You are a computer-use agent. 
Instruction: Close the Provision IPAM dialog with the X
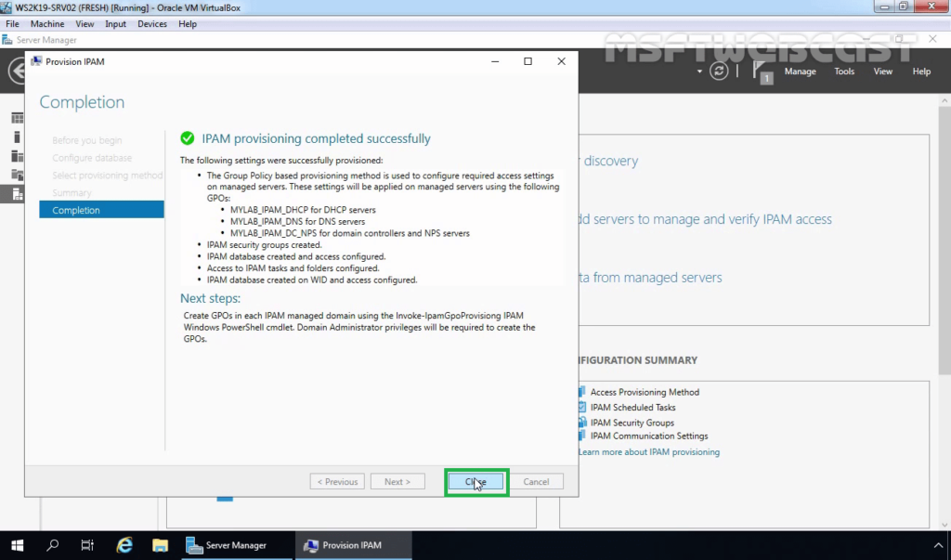(561, 61)
